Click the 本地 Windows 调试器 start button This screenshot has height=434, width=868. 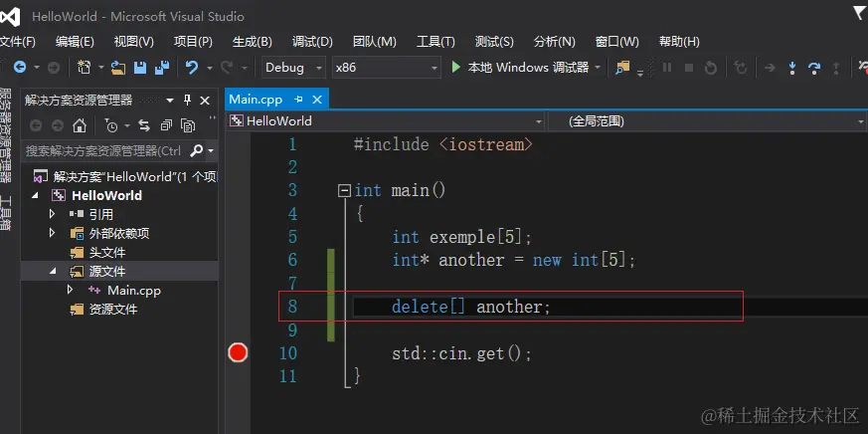[520, 68]
